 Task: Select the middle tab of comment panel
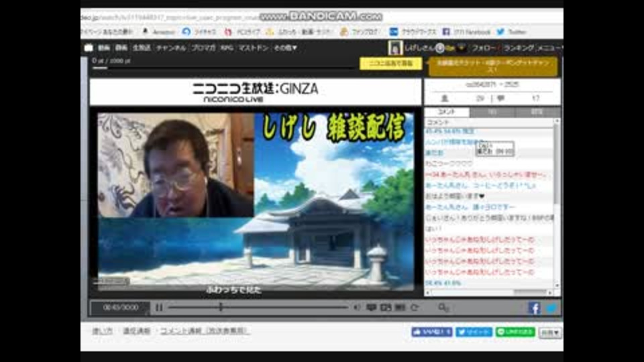point(492,112)
